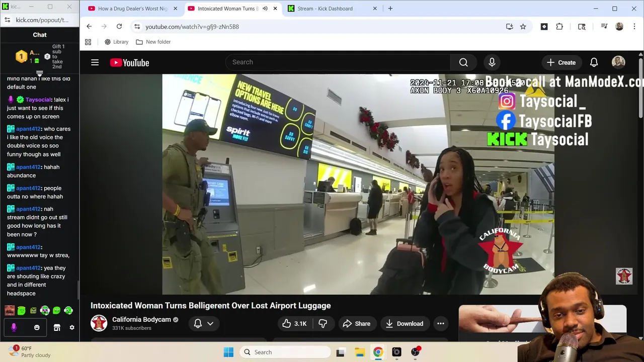Screen dimensions: 644x362
Task: Open File Explorer from taskbar
Action: pyautogui.click(x=359, y=352)
